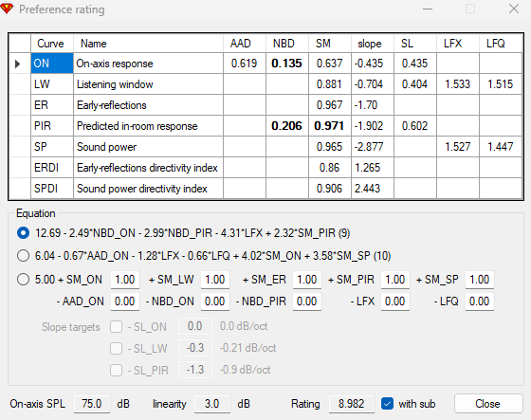Click the LFX value 1.533
The height and width of the screenshot is (420, 531).
pos(458,84)
